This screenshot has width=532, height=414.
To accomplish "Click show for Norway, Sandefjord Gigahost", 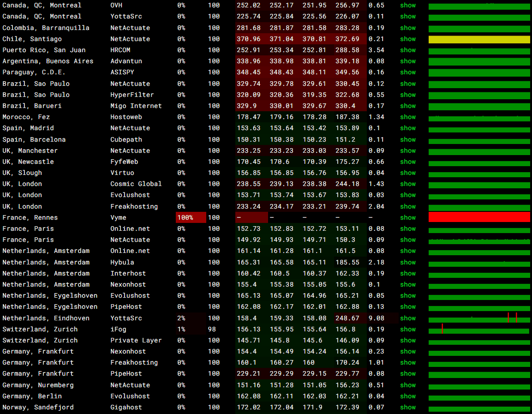I will (x=407, y=407).
